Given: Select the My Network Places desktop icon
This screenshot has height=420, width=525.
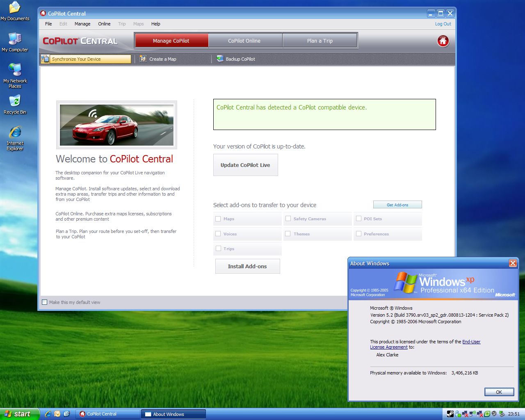Looking at the screenshot, I should [15, 76].
